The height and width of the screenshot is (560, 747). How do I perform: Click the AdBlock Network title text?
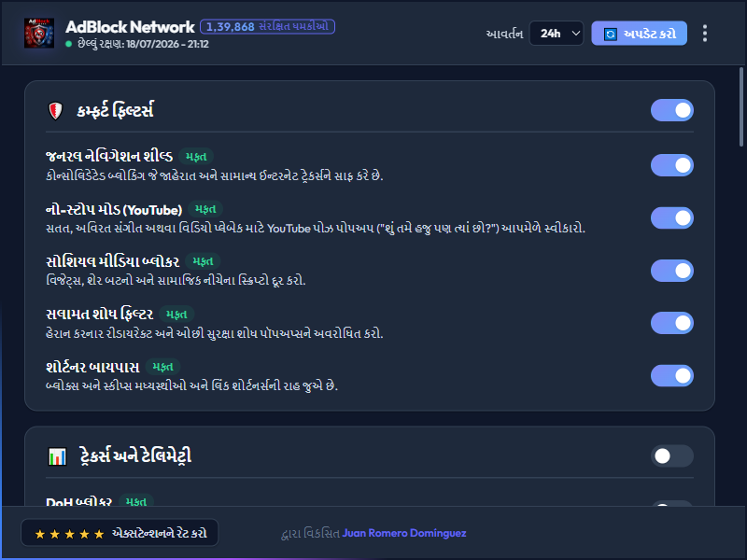(x=130, y=27)
